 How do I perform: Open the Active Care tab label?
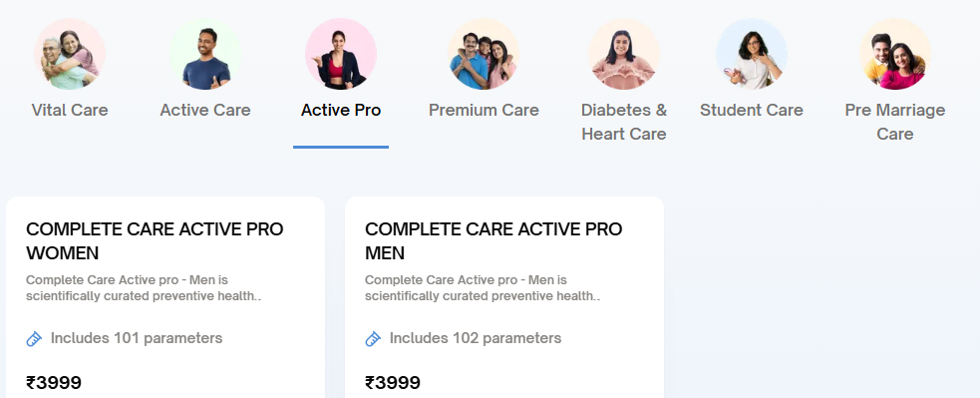(x=205, y=110)
